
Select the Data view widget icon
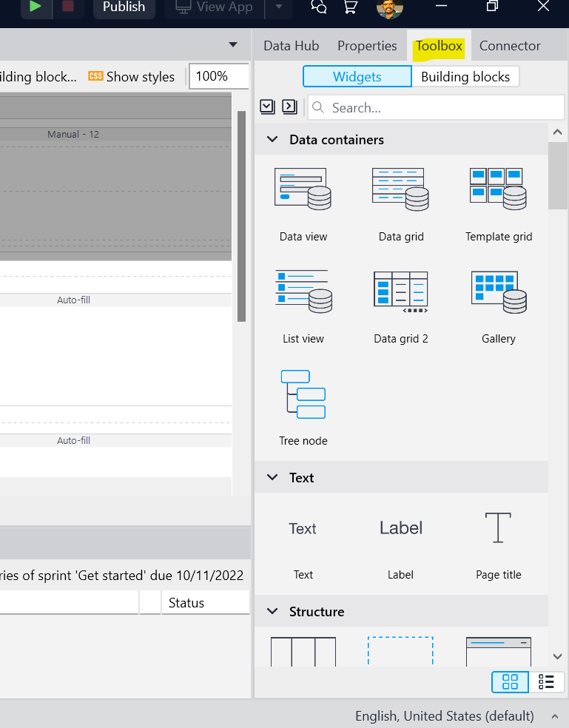tap(303, 189)
